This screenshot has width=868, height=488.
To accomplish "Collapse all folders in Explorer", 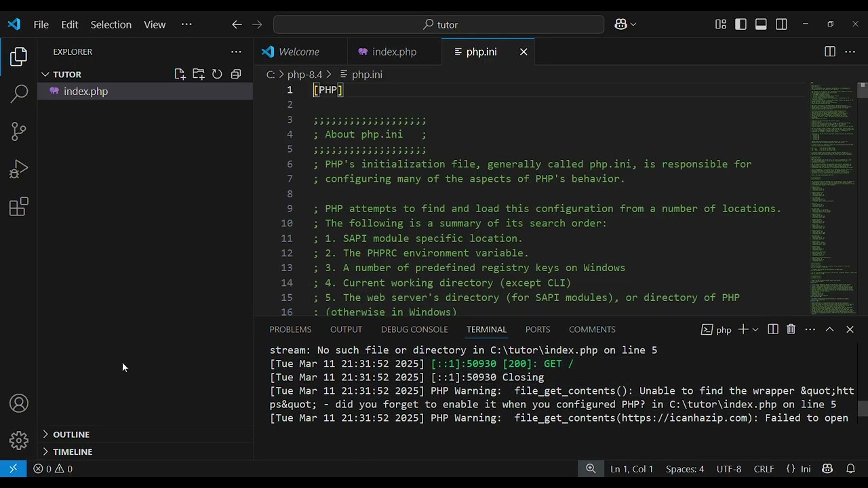I will pos(236,75).
